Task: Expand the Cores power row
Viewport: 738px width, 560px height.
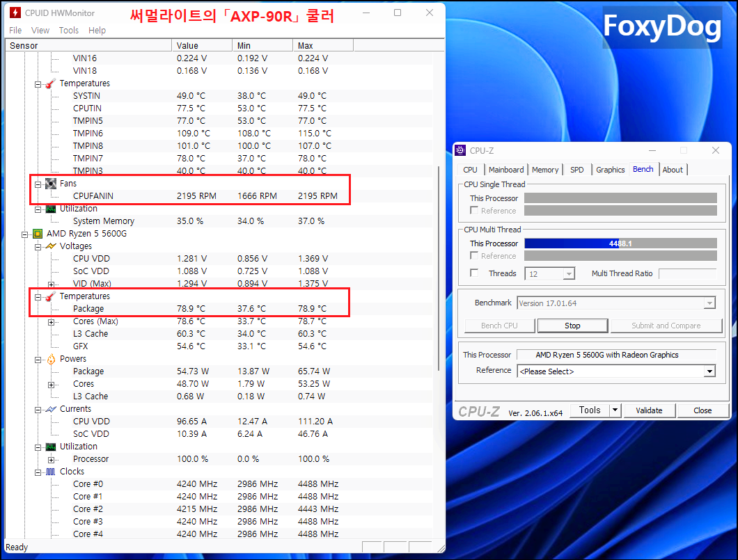Action: click(x=51, y=385)
